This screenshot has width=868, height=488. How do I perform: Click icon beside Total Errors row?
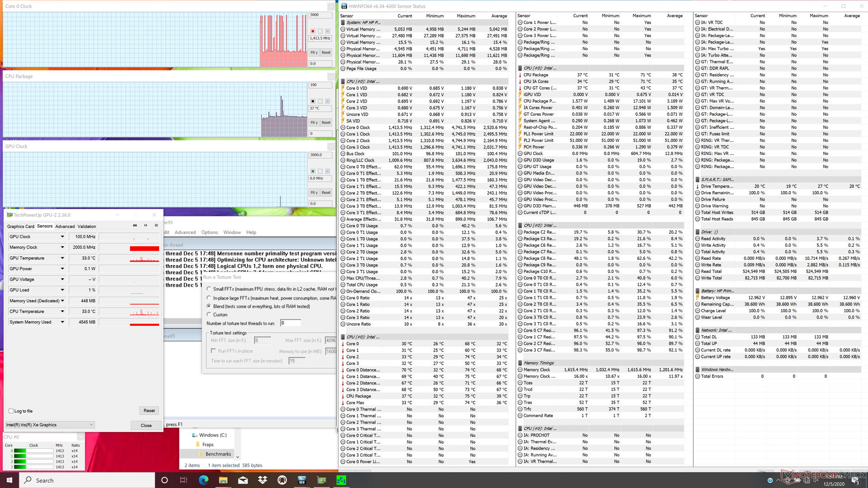[x=697, y=376]
